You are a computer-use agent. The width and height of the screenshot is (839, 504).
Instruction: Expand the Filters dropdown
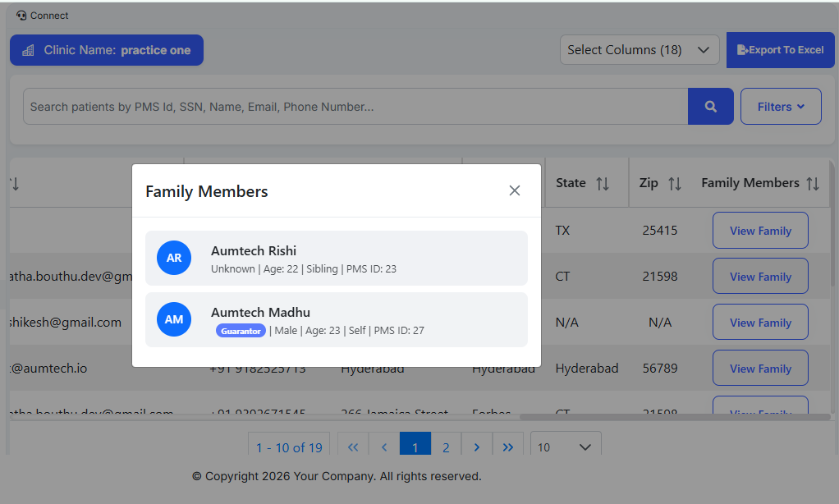780,107
